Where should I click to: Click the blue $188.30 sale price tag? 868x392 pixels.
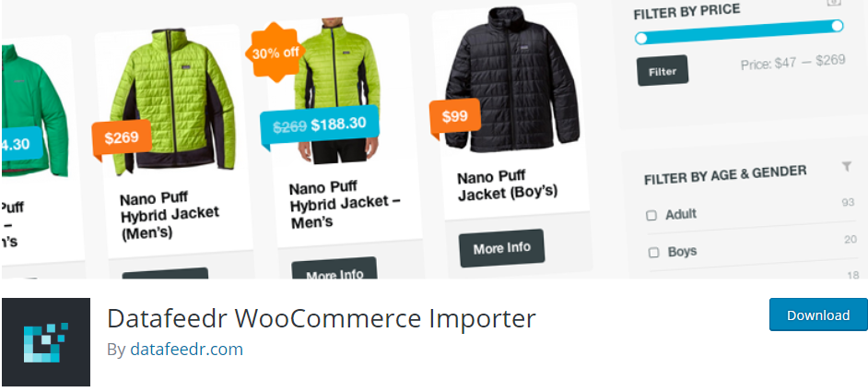point(320,125)
